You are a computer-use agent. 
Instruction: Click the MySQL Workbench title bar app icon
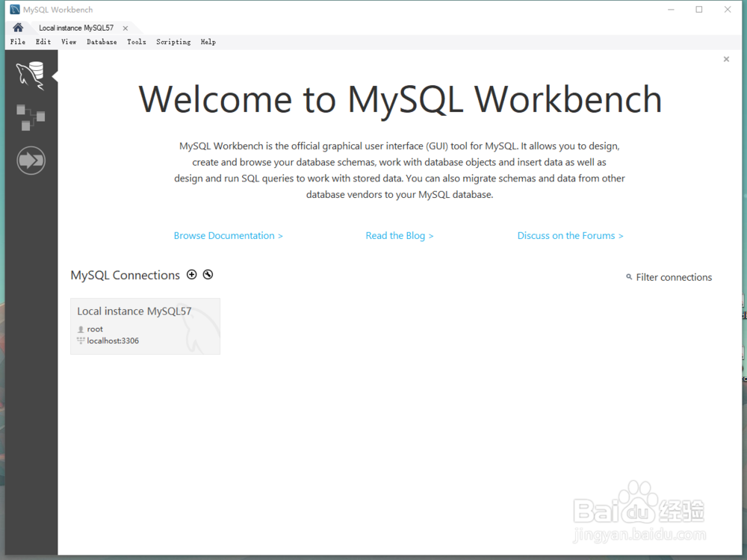point(15,10)
